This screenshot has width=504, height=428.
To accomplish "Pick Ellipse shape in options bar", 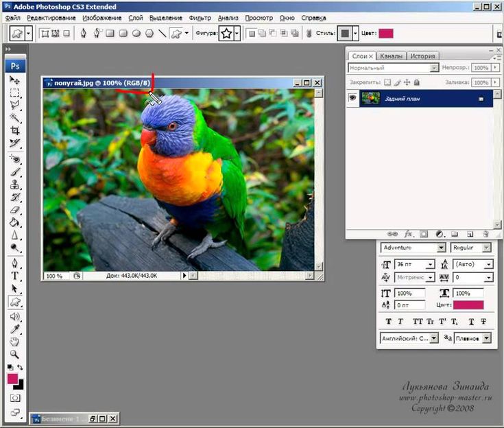I will point(136,34).
